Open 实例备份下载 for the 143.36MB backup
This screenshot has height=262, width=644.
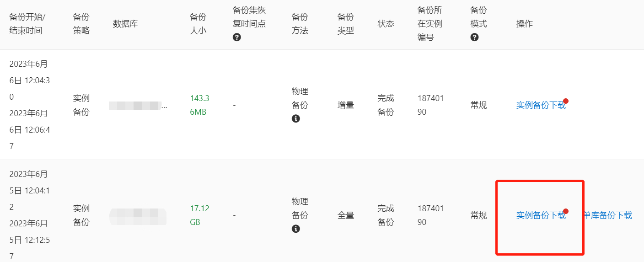(541, 105)
